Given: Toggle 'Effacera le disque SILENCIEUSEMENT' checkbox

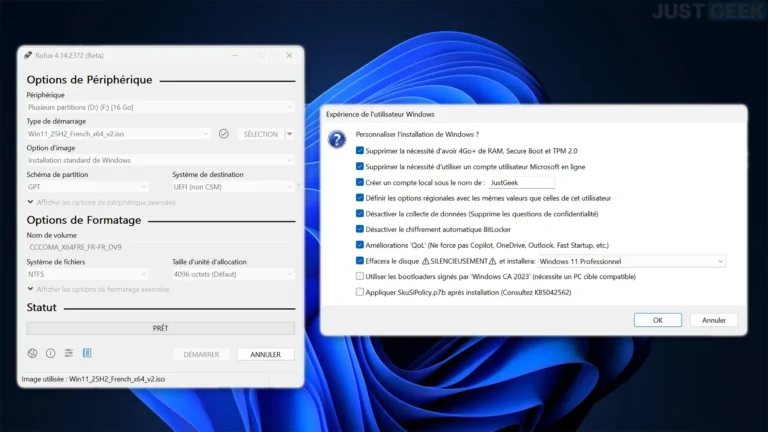Looking at the screenshot, I should point(360,261).
